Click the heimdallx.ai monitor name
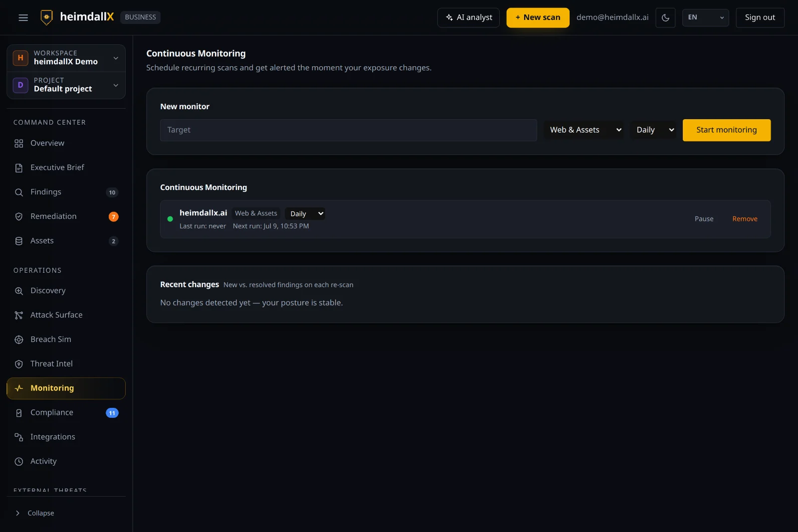 203,213
